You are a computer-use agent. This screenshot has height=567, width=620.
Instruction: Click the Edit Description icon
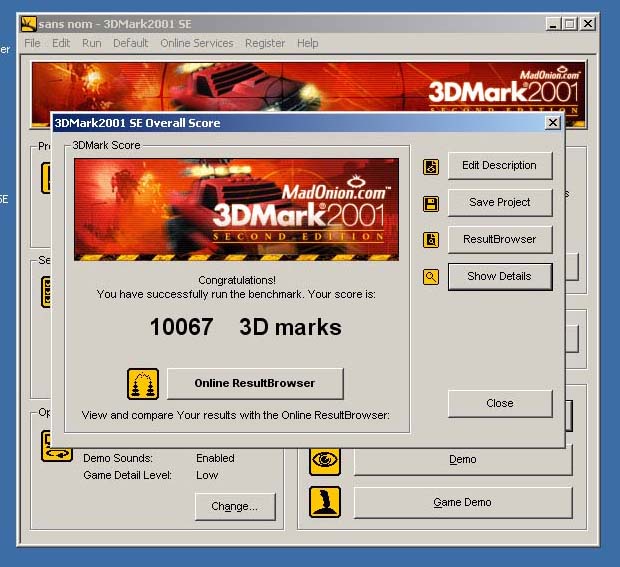pos(431,167)
